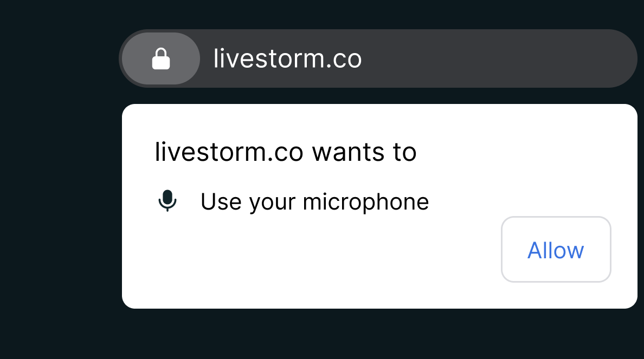Select the 'Use your microphone' label
This screenshot has height=359, width=644.
(x=314, y=202)
